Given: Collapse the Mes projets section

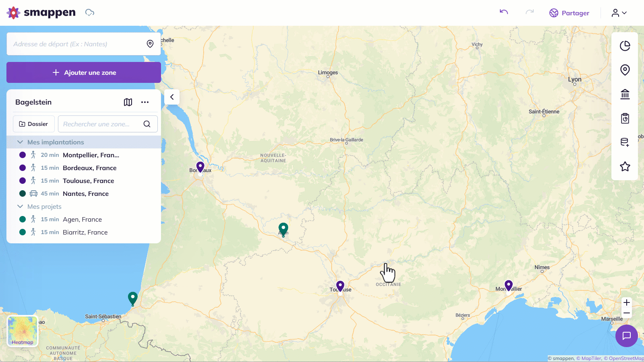Looking at the screenshot, I should tap(20, 206).
